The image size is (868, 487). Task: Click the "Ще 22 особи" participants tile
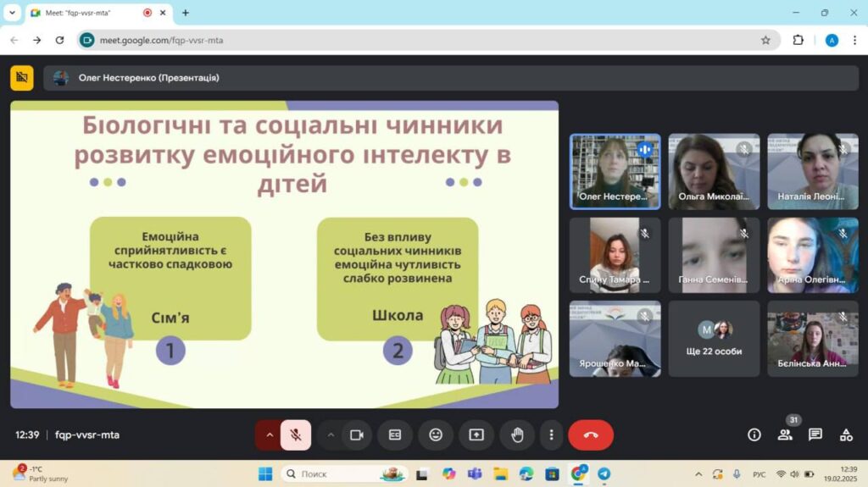714,339
